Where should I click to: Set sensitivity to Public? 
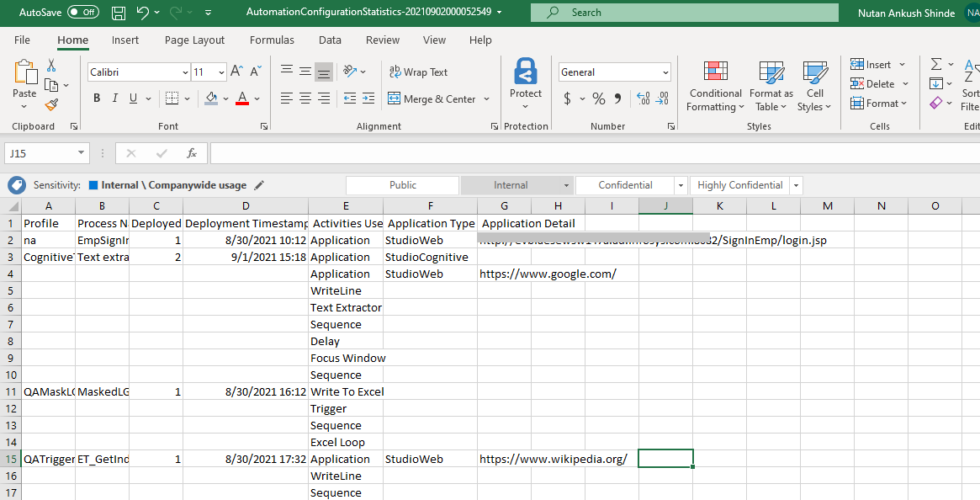(403, 185)
